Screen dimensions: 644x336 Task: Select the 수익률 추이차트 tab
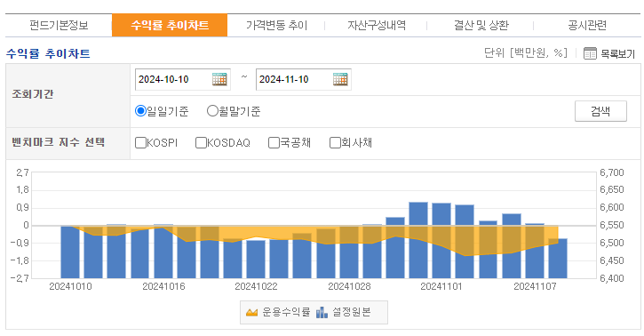[x=170, y=26]
